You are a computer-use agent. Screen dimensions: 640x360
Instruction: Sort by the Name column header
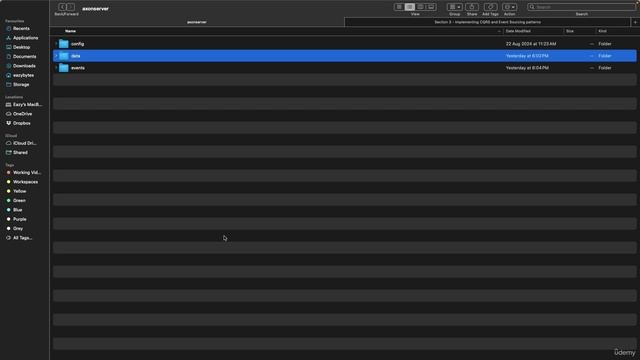(x=70, y=31)
